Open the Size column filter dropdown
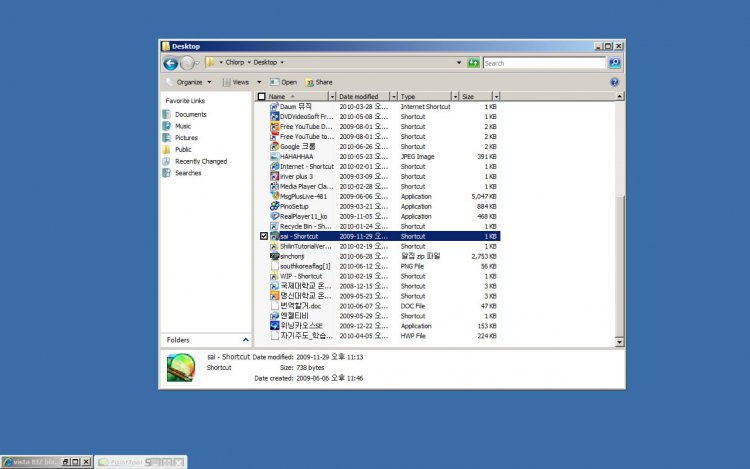 496,97
